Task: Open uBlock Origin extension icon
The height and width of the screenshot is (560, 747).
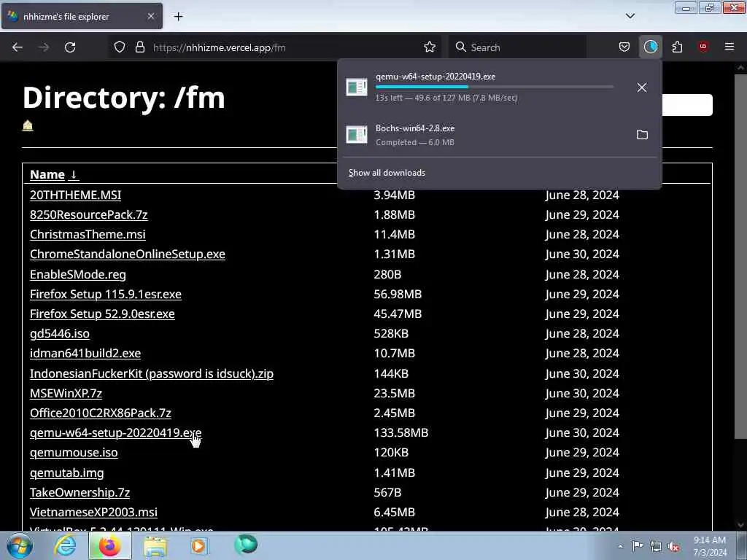Action: point(703,47)
